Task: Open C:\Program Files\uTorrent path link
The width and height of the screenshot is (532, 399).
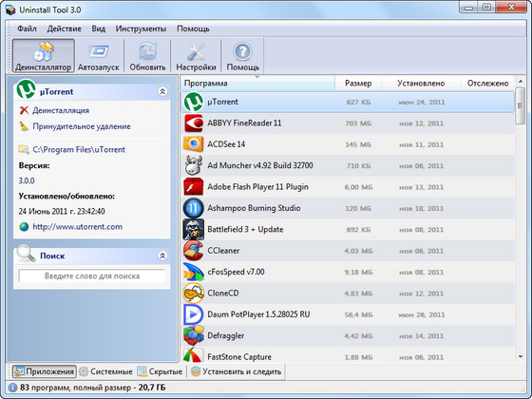Action: [x=79, y=149]
